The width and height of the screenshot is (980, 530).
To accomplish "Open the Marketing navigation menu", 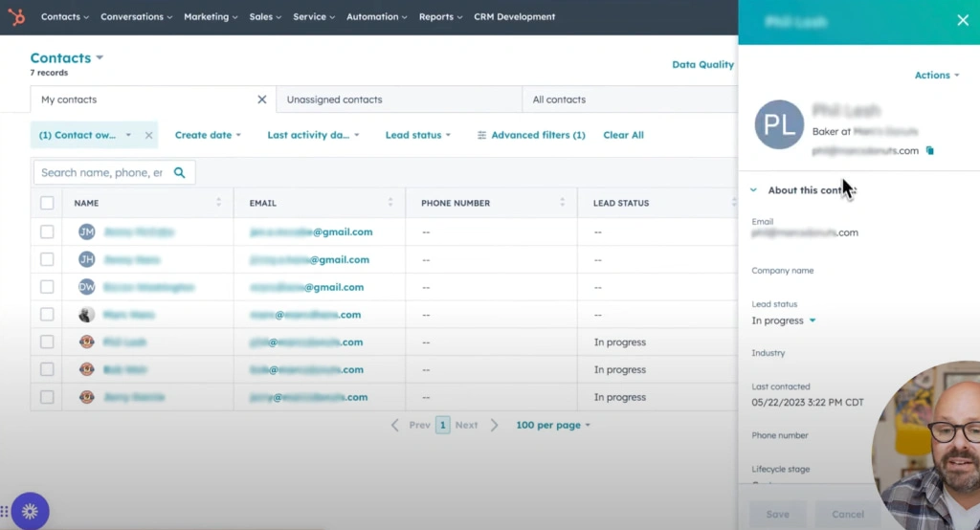I will pyautogui.click(x=211, y=17).
